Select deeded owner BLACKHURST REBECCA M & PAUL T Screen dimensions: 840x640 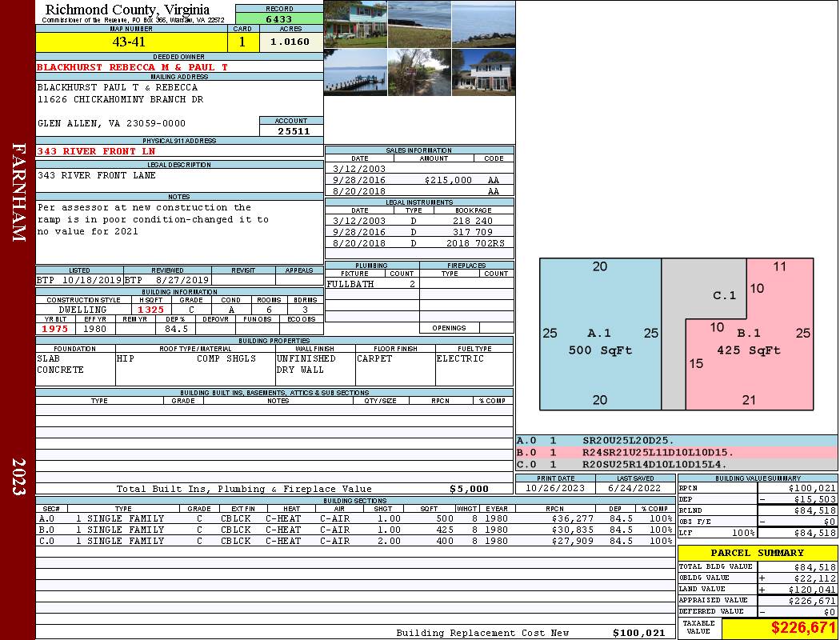point(132,67)
